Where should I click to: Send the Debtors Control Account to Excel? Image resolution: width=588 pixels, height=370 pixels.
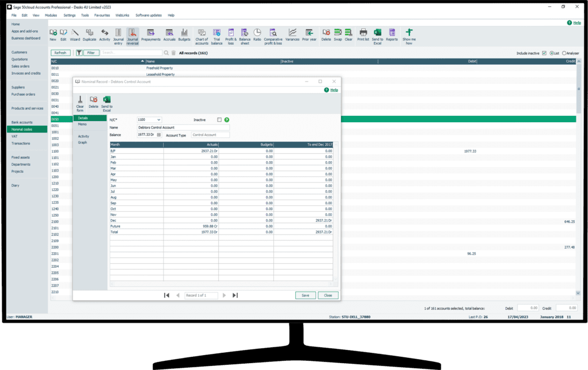tap(107, 102)
